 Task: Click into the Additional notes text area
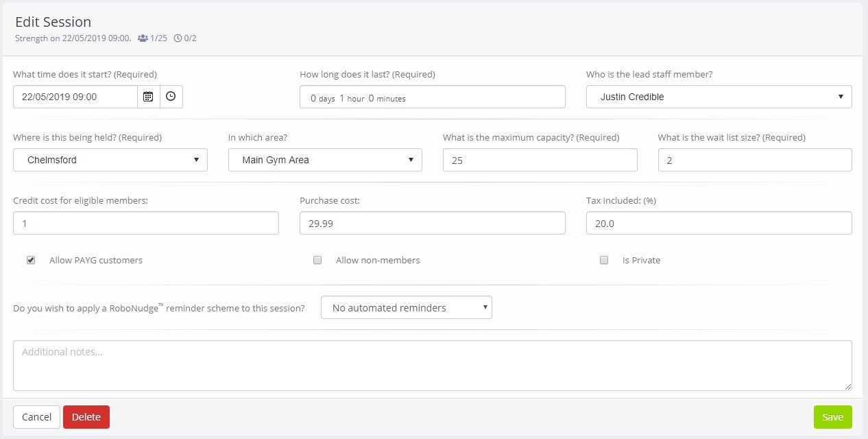(x=432, y=366)
